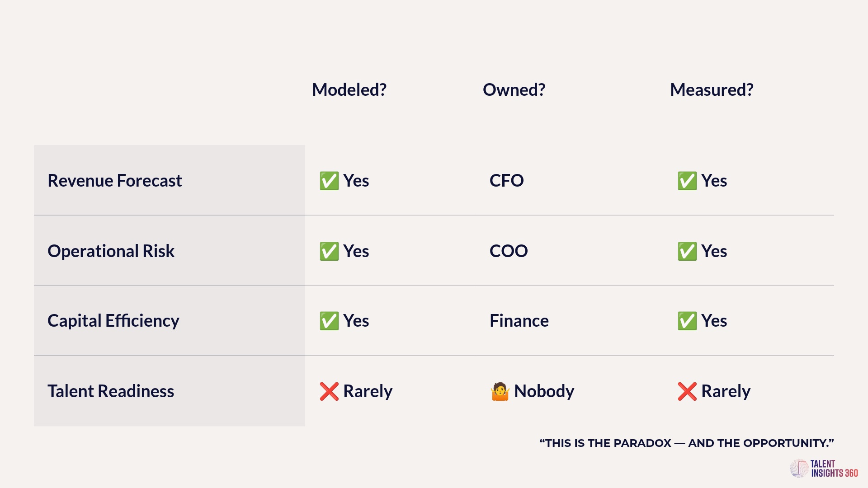Click the green checkmark in Revenue Forecast Measured cell
This screenshot has width=868, height=488.
pos(687,181)
